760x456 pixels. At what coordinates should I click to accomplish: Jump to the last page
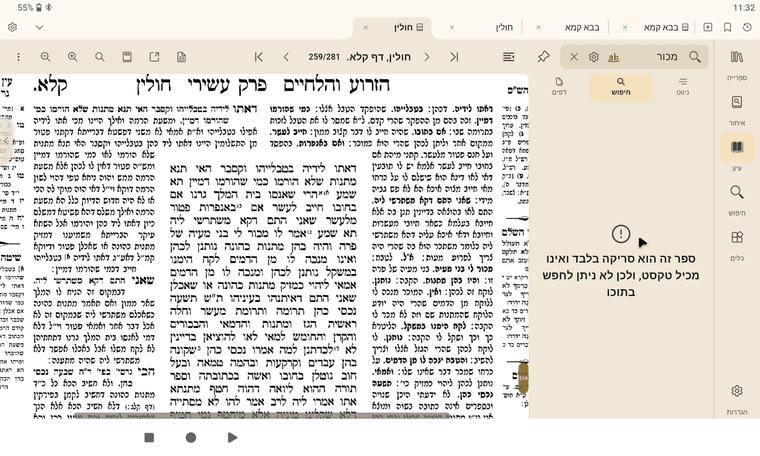coord(454,57)
